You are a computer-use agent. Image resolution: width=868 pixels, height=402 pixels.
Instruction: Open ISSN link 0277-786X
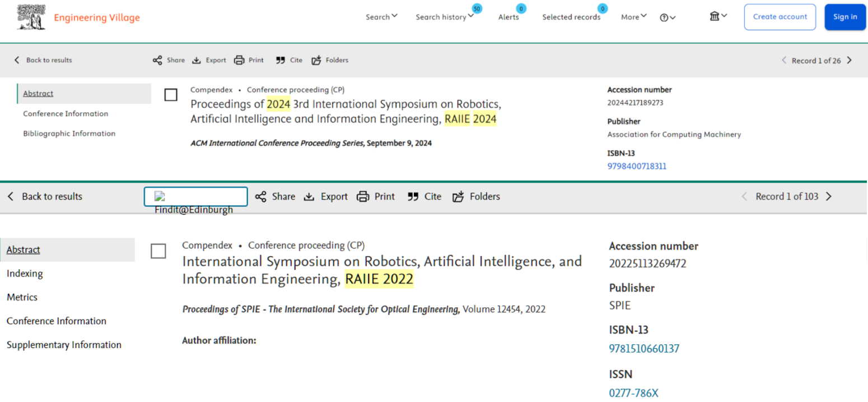(x=634, y=393)
